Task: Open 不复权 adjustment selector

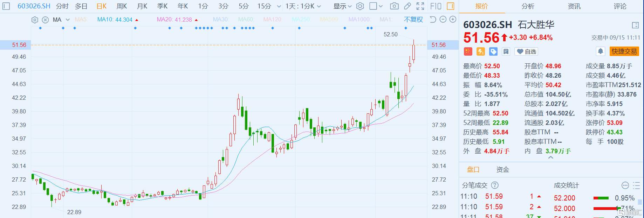Action: [413, 20]
